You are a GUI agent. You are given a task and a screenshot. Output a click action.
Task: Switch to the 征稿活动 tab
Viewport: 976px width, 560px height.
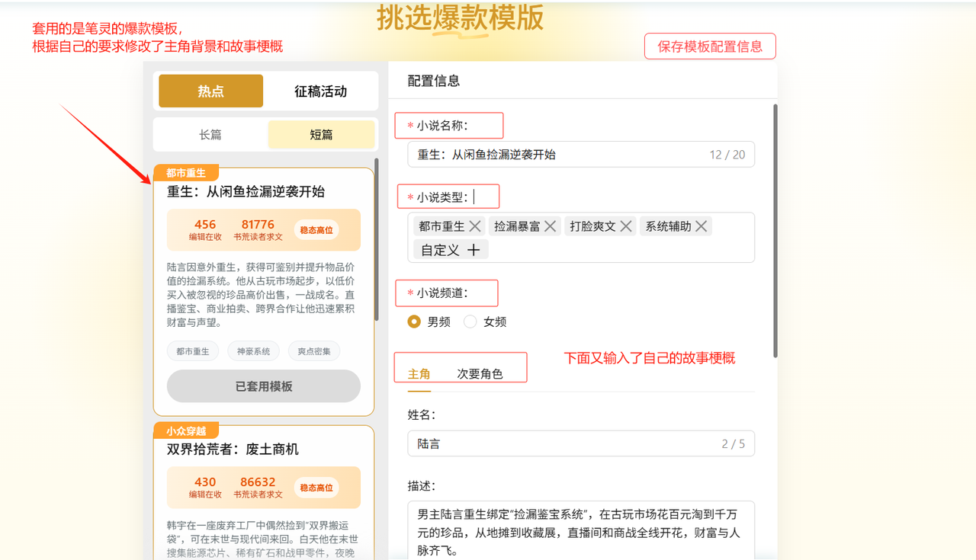[x=321, y=91]
